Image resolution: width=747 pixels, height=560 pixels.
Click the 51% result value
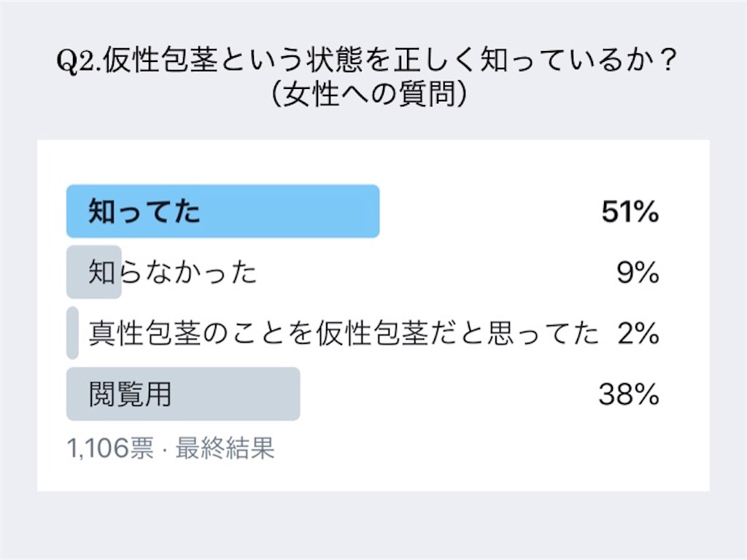630,211
